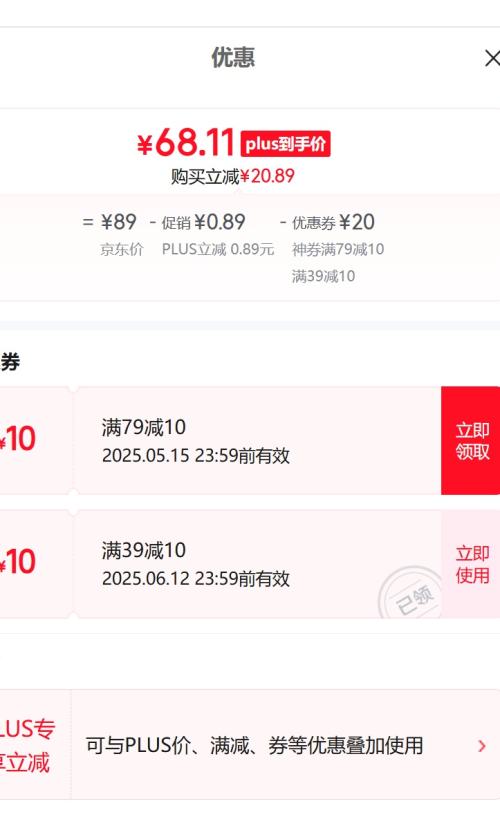Viewport: 500px width, 837px height.
Task: Close the 优惠 popup with the X icon
Action: click(x=492, y=58)
